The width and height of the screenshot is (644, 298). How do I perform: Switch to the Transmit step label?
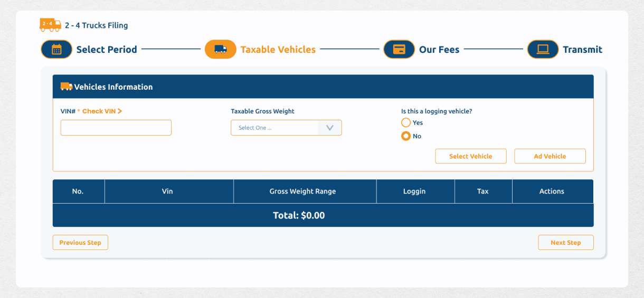[x=582, y=50]
